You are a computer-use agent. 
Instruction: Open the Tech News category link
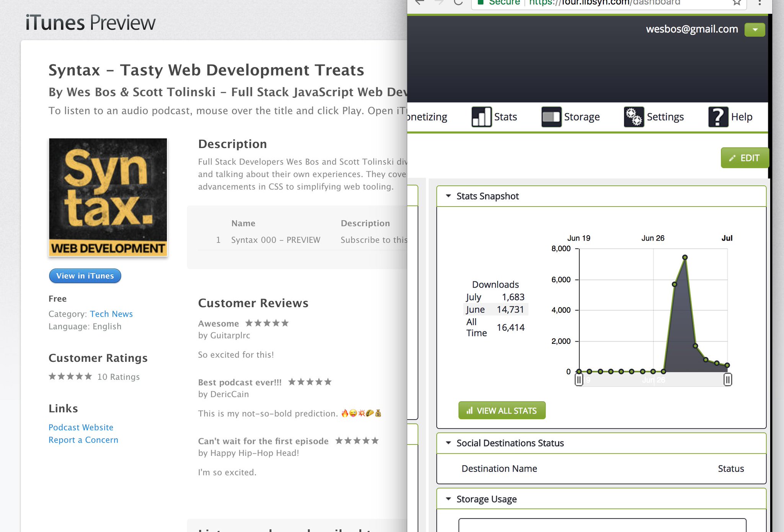[x=111, y=314]
